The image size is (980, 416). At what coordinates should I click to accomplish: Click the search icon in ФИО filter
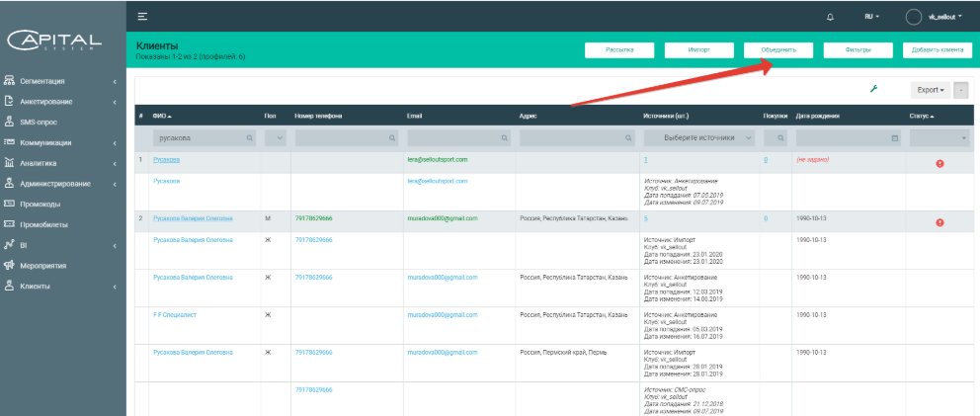(249, 138)
